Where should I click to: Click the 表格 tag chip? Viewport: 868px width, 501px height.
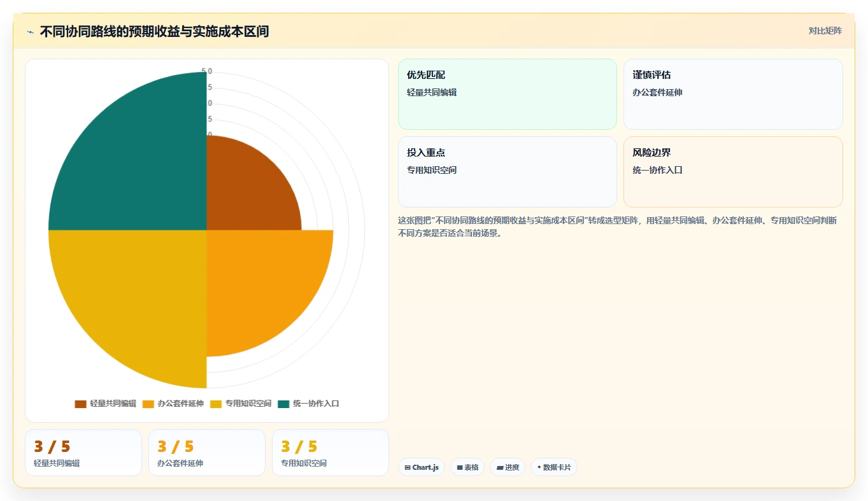[467, 467]
